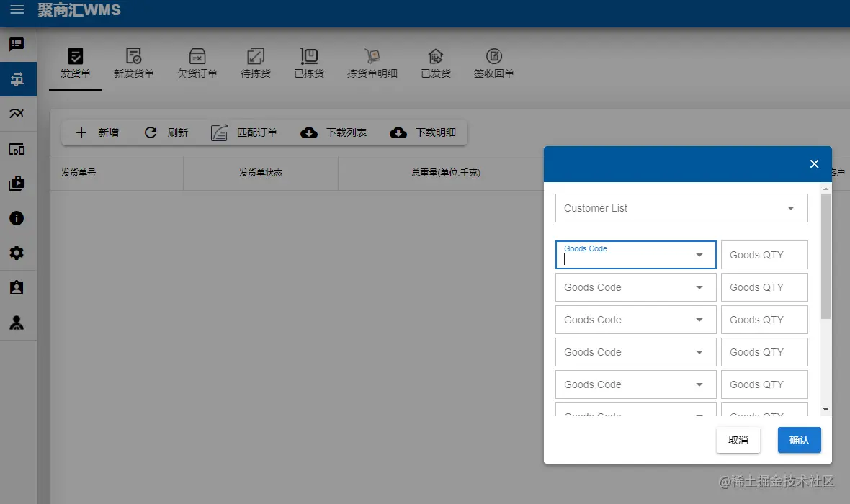
Task: Close the dialog with the X icon
Action: point(814,163)
